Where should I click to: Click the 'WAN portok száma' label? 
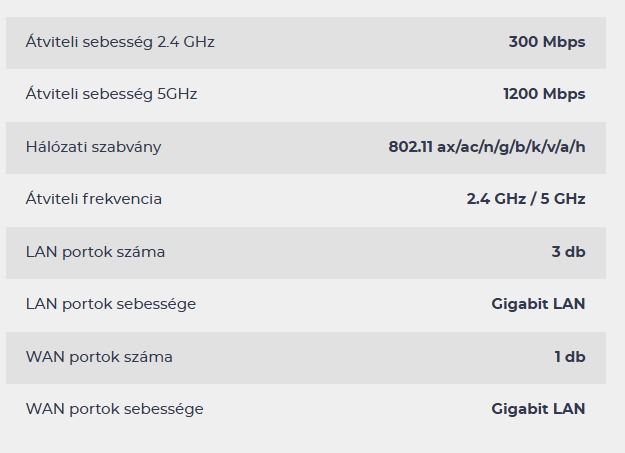(x=99, y=357)
